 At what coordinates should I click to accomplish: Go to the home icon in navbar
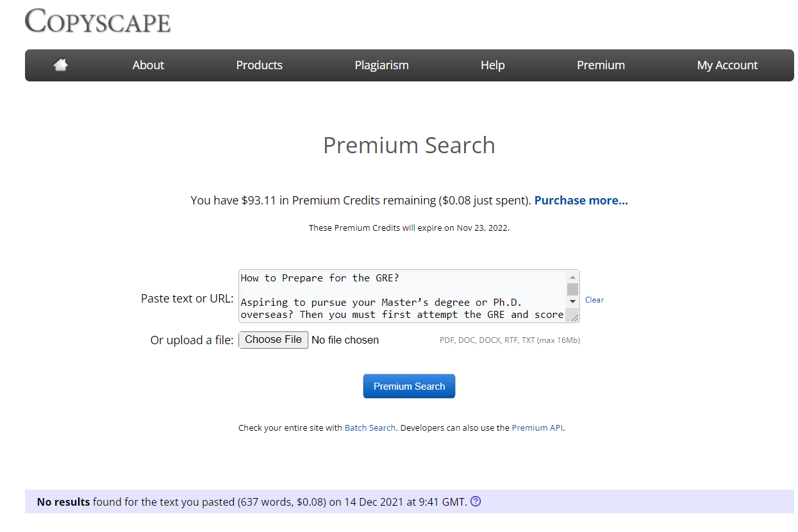click(x=61, y=65)
